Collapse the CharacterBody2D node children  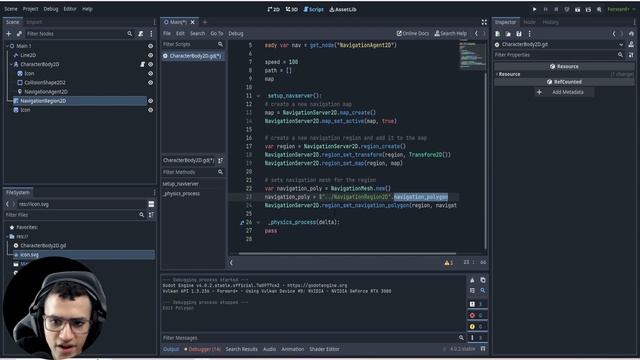click(x=11, y=64)
